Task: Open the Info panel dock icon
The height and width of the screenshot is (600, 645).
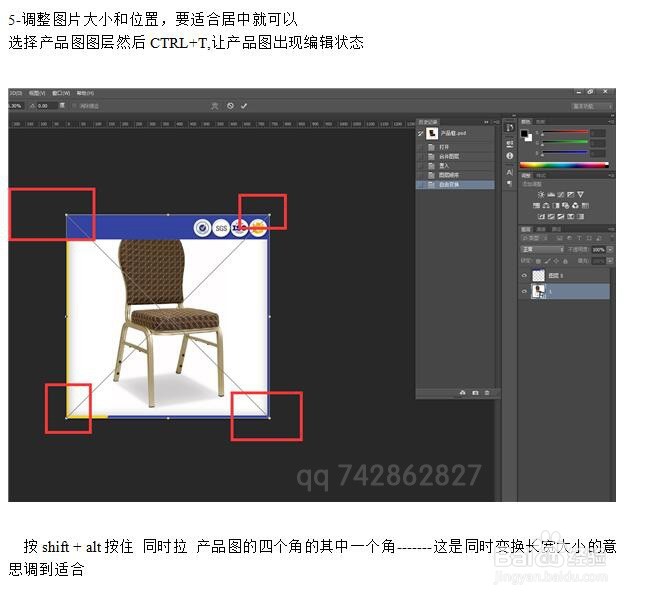Action: [x=510, y=156]
